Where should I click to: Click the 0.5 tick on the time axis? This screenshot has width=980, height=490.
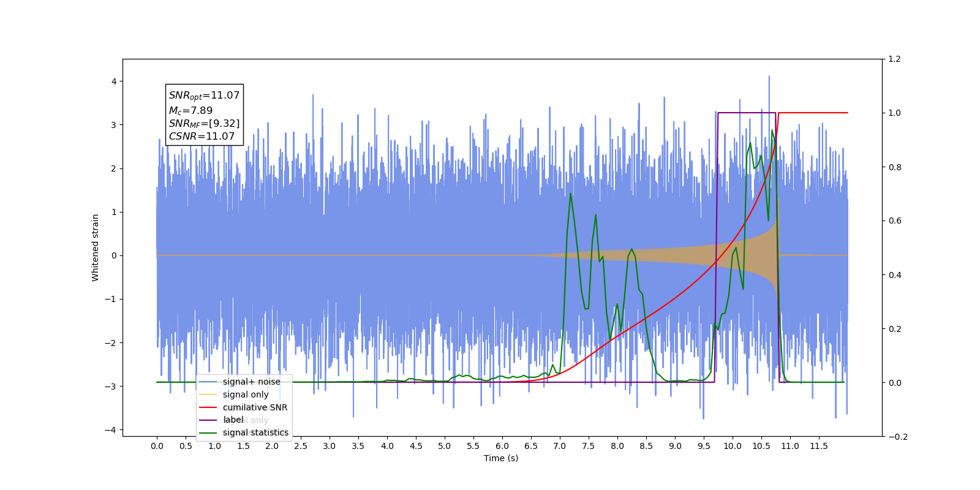[x=186, y=446]
